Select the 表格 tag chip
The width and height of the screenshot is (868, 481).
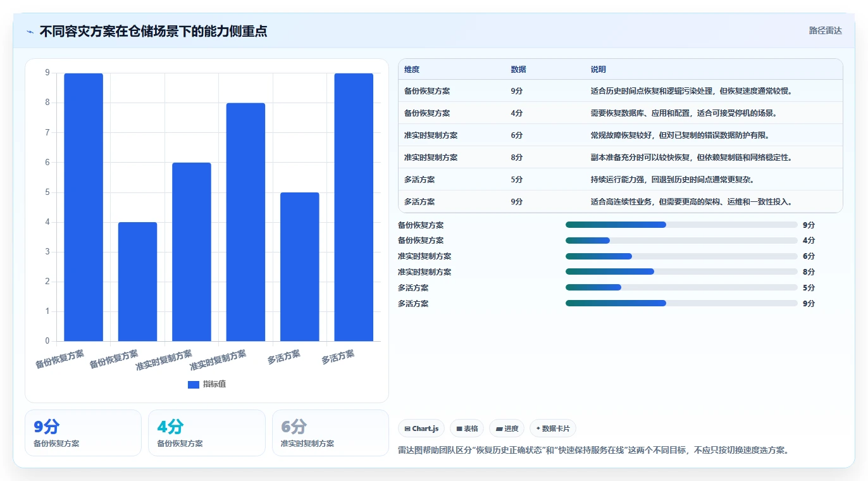click(x=467, y=428)
